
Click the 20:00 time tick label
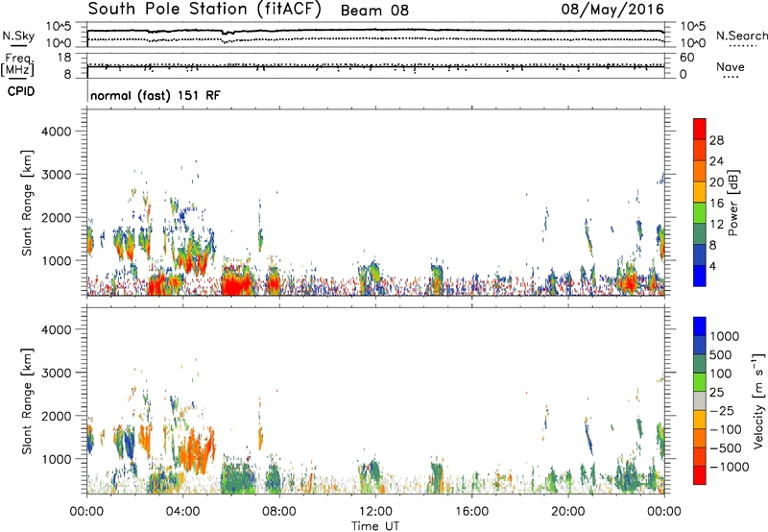567,512
